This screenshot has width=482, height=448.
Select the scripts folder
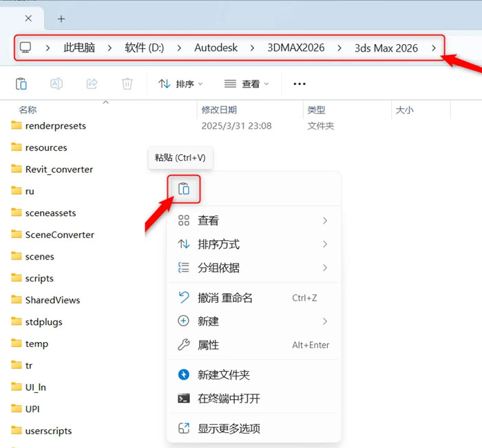(32, 279)
